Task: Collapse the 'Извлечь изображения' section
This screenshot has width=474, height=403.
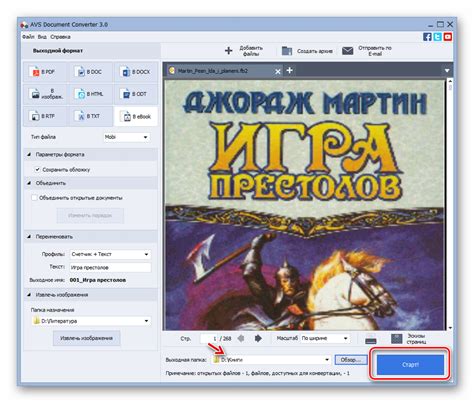Action: pos(29,295)
